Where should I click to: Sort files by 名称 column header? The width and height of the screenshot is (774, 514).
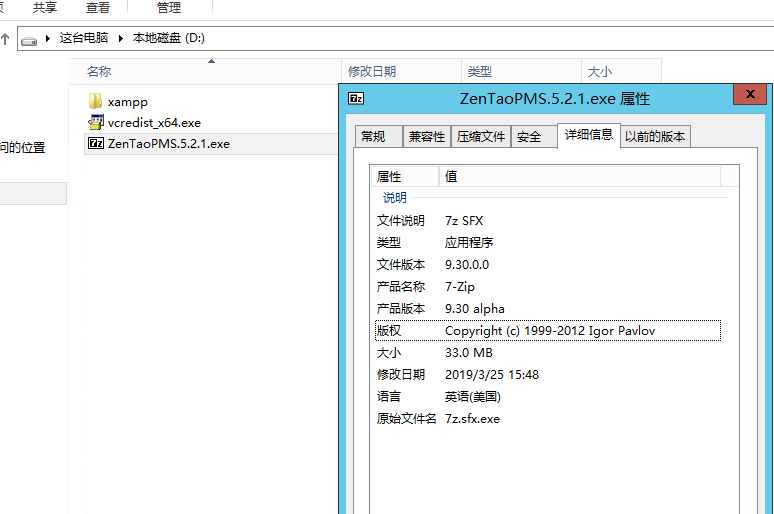click(205, 72)
